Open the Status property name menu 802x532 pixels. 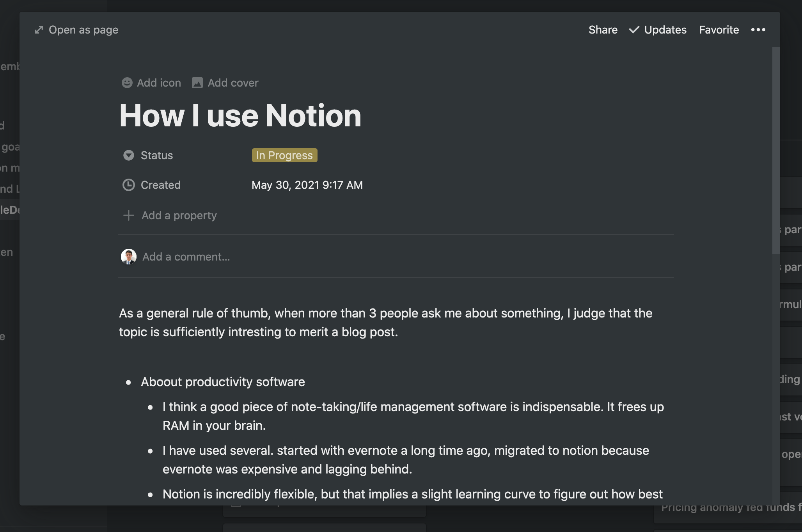[157, 155]
